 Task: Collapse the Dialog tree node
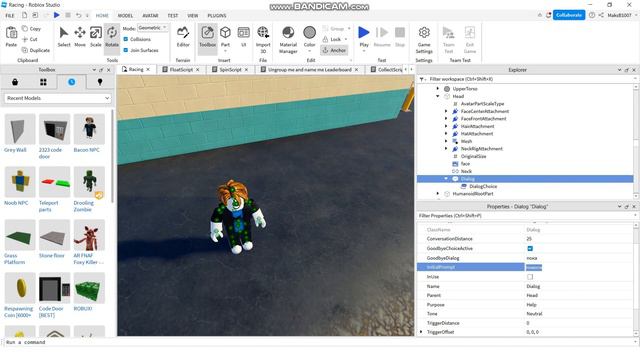(446, 179)
